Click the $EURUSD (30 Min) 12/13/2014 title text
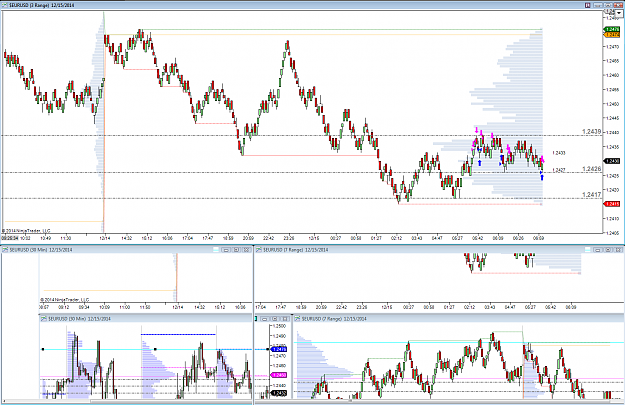This screenshot has height=405, width=625. tap(80, 319)
